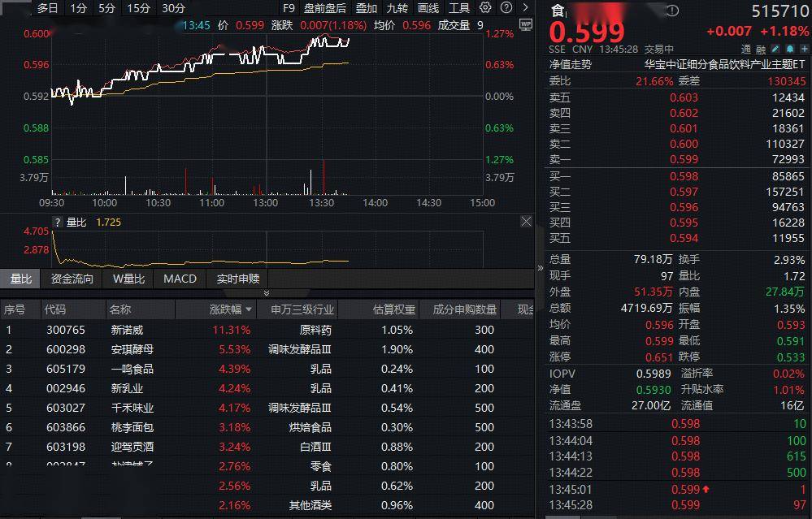The image size is (812, 519).
Task: Click the question mark beside 量比 indicator
Action: [x=58, y=222]
